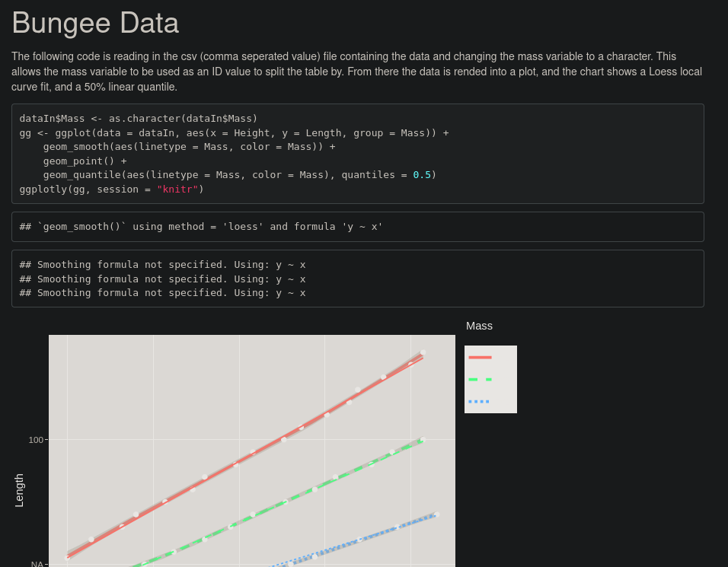Click the "knitr" string in the code
Image resolution: width=728 pixels, height=567 pixels.
[177, 189]
